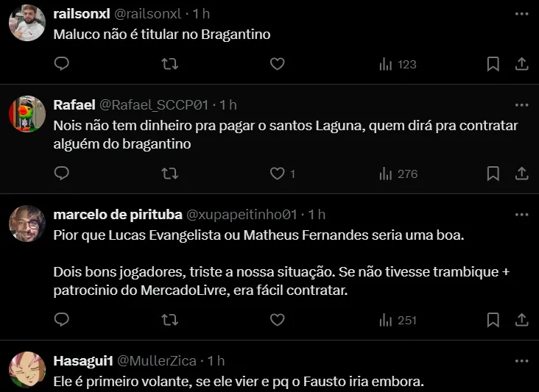The width and height of the screenshot is (539, 392).
Task: Share railsonxl's tweet
Action: [521, 64]
